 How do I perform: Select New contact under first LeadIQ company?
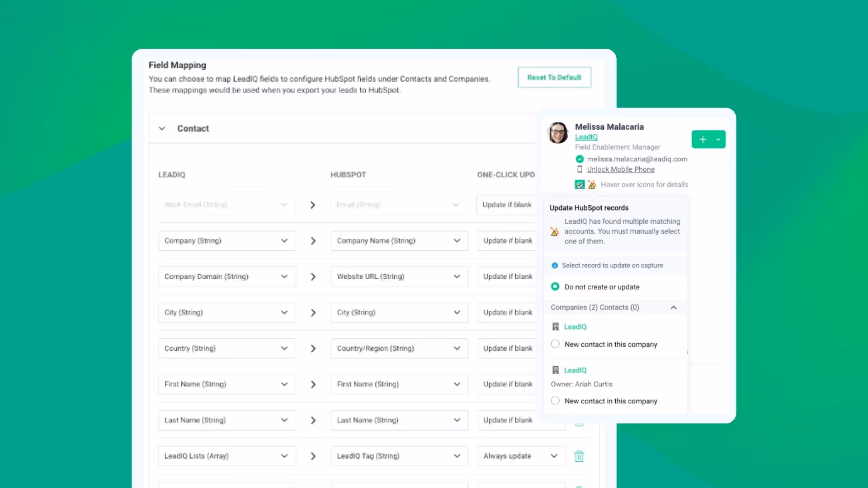click(555, 344)
